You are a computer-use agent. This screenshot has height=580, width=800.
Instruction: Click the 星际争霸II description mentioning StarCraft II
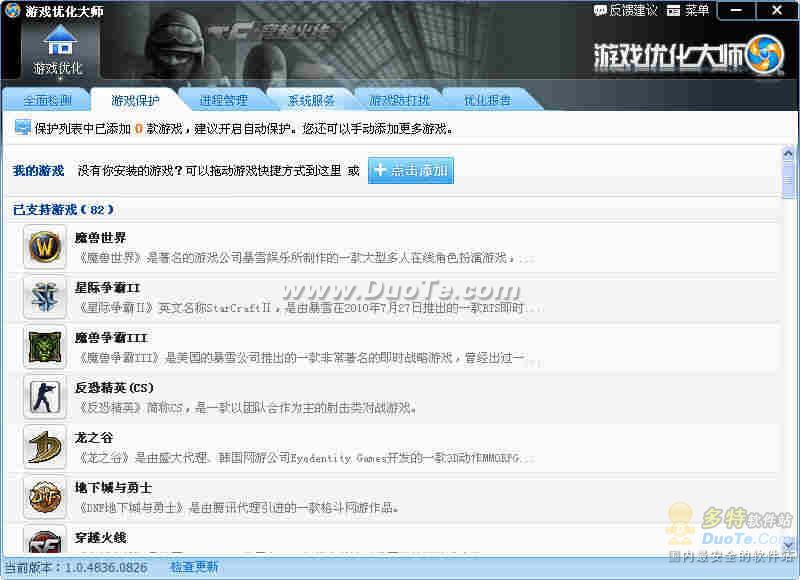pos(309,308)
